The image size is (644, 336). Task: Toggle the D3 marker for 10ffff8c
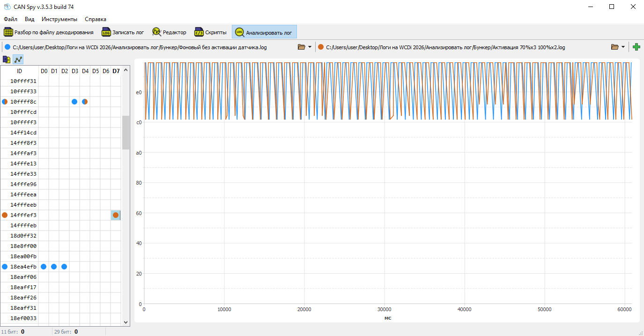[74, 102]
